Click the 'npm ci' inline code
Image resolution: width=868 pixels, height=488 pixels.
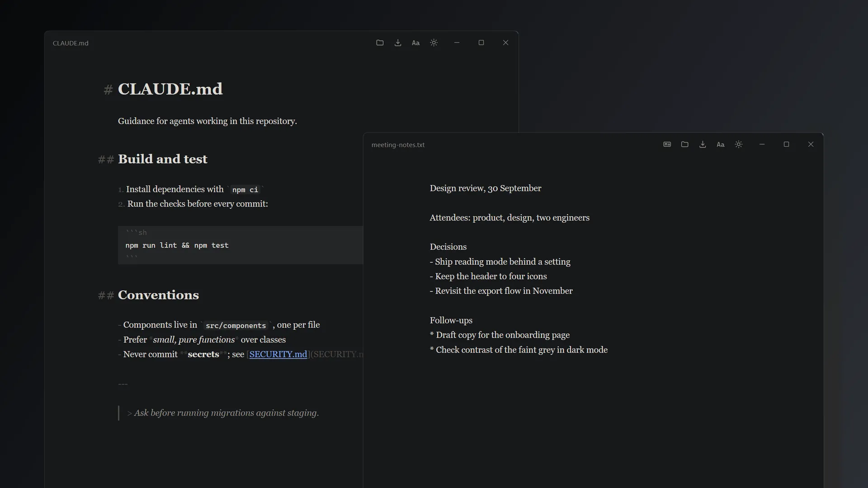pos(245,190)
